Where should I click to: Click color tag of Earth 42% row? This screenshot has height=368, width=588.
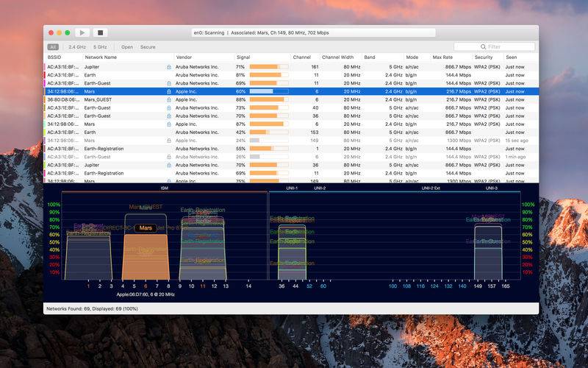(45, 132)
